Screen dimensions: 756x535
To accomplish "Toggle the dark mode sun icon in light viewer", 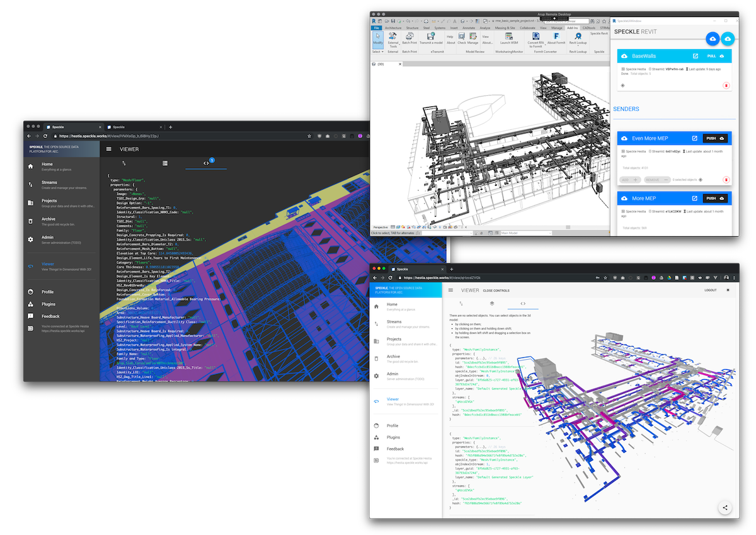I will click(x=729, y=291).
